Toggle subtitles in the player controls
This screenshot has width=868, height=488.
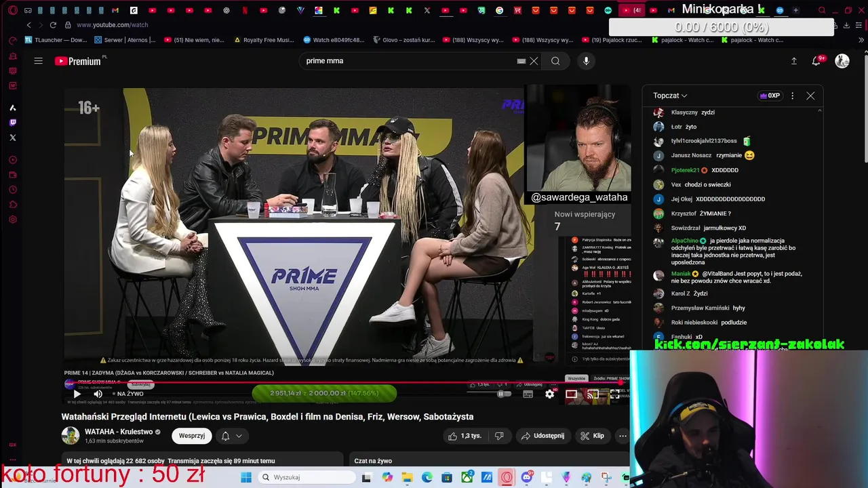(x=528, y=394)
